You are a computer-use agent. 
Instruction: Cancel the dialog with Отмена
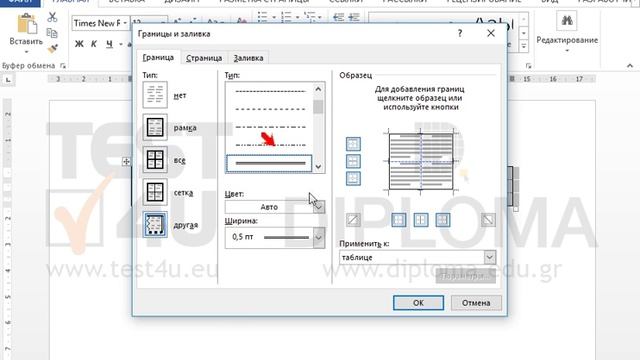click(476, 303)
